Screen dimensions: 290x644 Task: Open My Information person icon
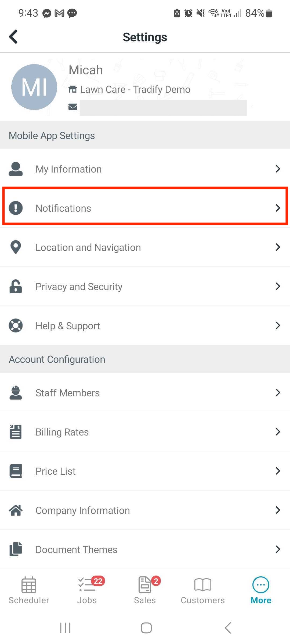tap(16, 169)
